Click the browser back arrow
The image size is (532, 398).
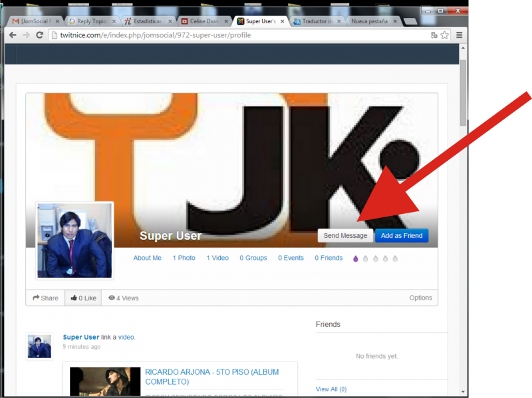click(x=13, y=35)
